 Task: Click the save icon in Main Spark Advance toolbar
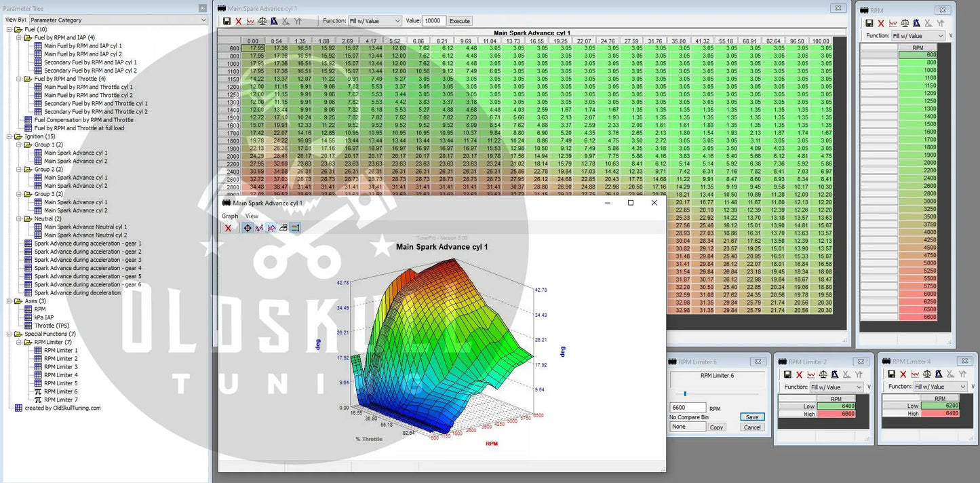pos(227,21)
